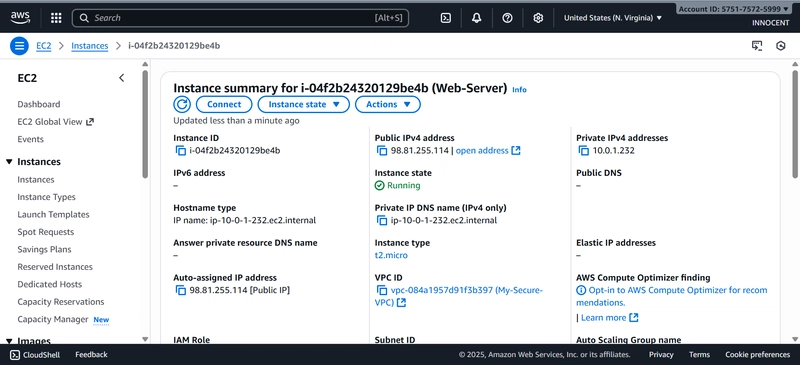Copy the Public IPv4 address 98.81.255.114
The height and width of the screenshot is (365, 800).
pos(382,151)
